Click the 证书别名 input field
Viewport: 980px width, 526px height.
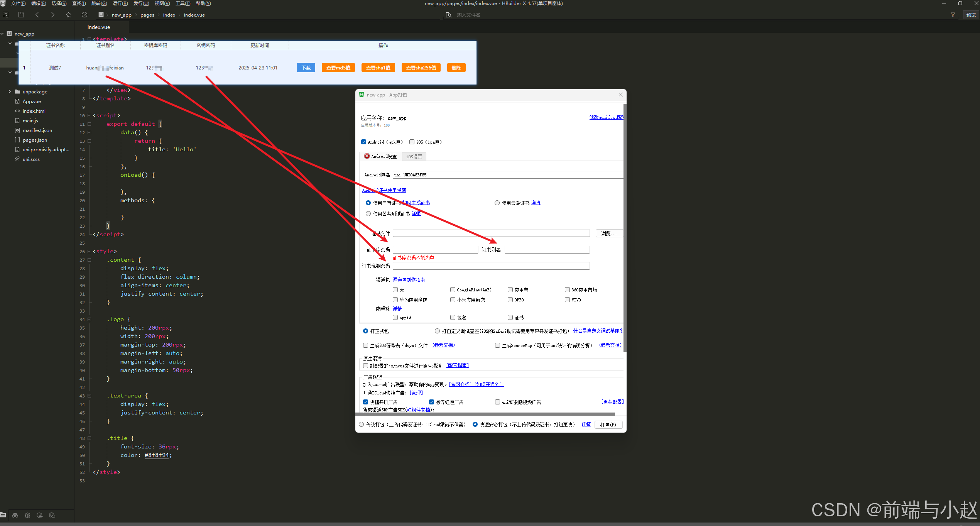point(547,250)
